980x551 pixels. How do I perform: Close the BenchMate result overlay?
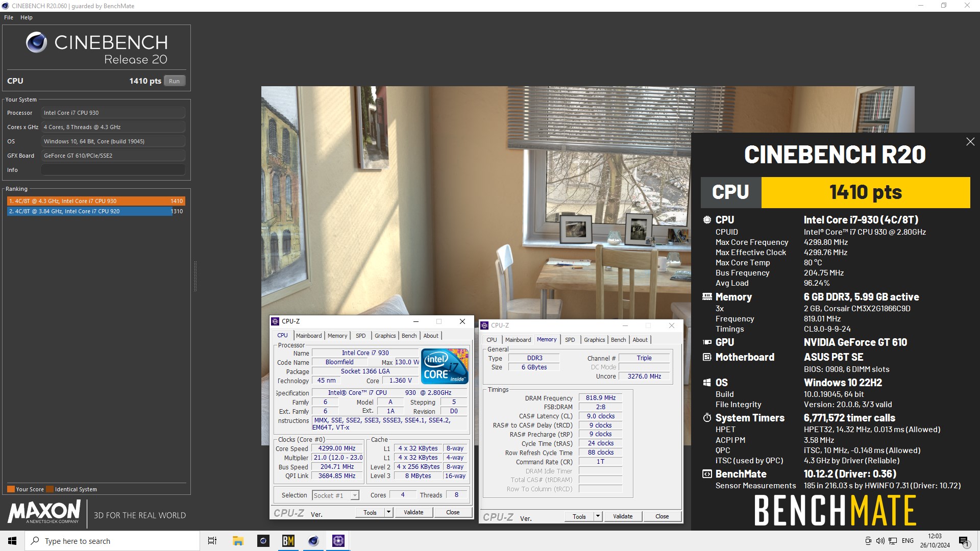pos(970,142)
